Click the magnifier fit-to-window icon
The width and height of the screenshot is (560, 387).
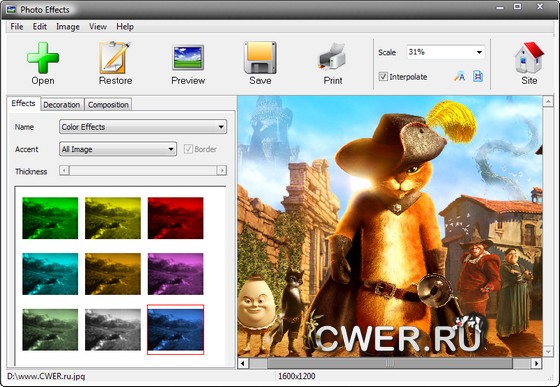pyautogui.click(x=459, y=76)
